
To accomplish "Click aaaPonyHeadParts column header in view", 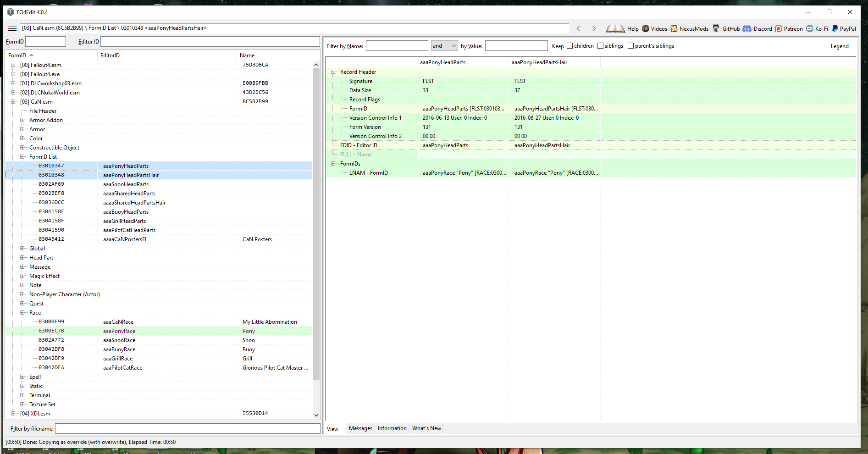I will tap(463, 62).
